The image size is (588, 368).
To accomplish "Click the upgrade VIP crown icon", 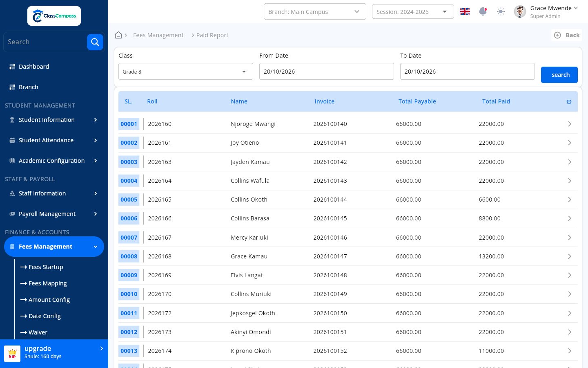I will 12,353.
